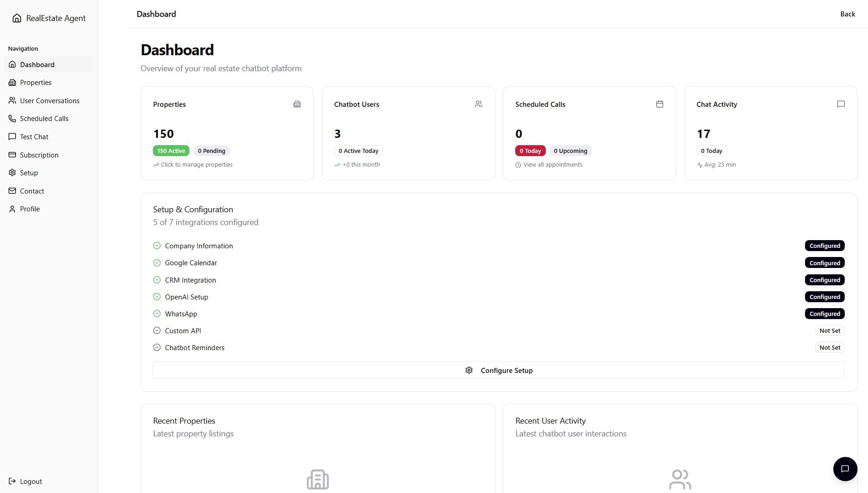The image size is (868, 493).
Task: Click the large users icon in Recent User Activity
Action: (x=680, y=479)
